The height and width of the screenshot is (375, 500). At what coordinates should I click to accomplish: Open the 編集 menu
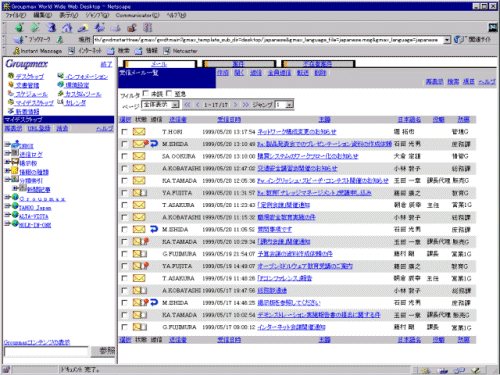[43, 15]
